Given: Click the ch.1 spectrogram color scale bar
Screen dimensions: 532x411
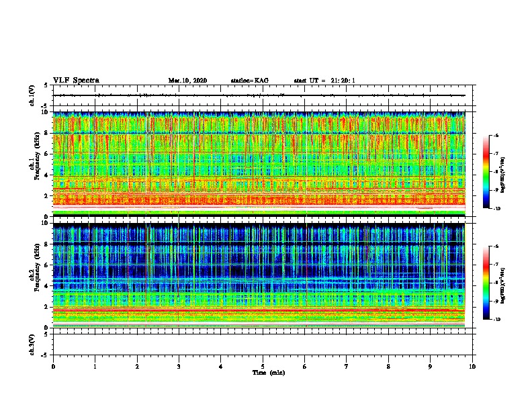Looking at the screenshot, I should [486, 172].
